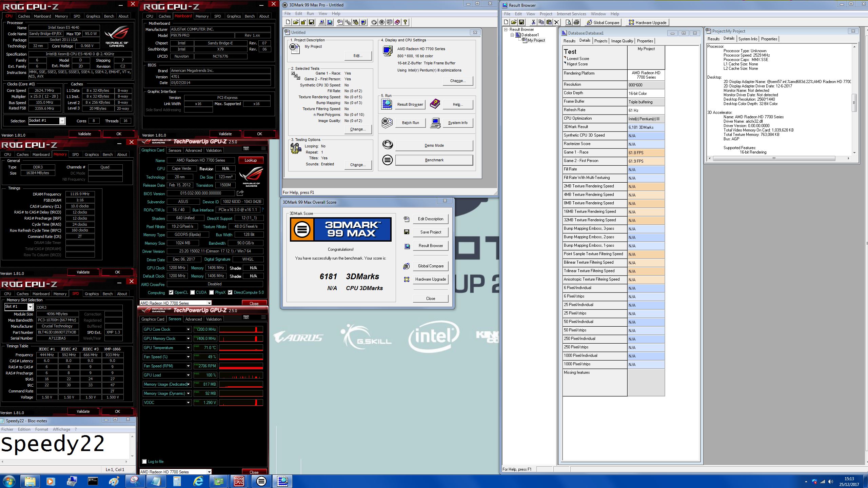Click New Project icon in 3DMark toolbar
This screenshot has width=868, height=488.
coord(288,22)
